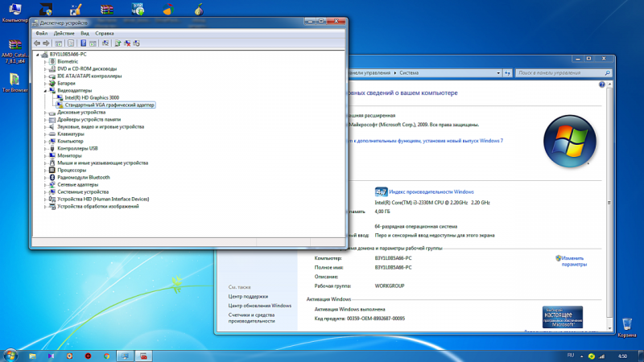Expand DVD и CD-ROM дисководы

pyautogui.click(x=45, y=69)
